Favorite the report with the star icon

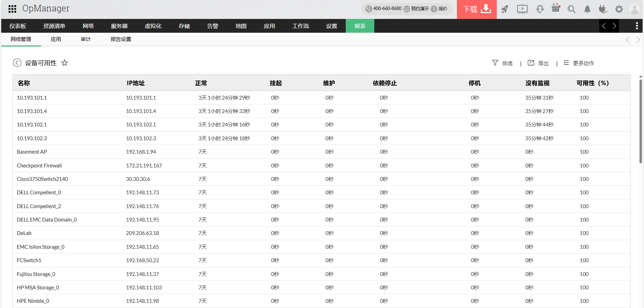tap(64, 63)
